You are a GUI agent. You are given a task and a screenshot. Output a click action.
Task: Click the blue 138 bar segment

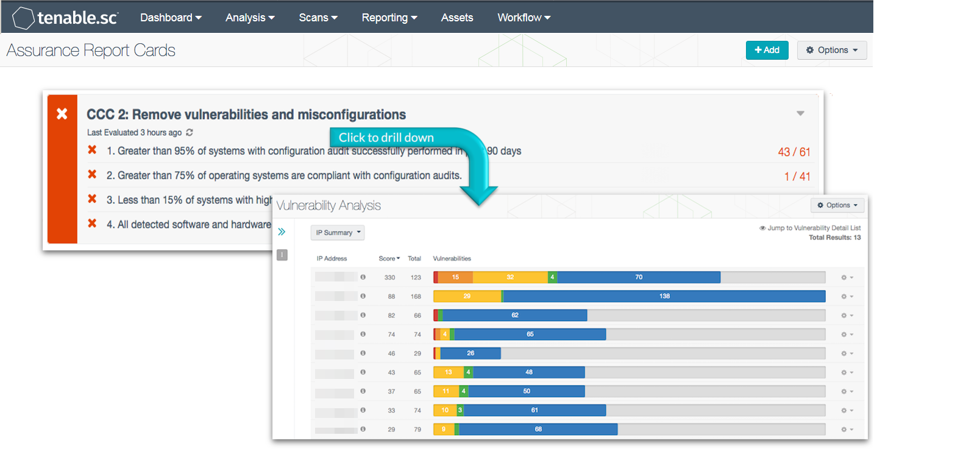pyautogui.click(x=664, y=296)
